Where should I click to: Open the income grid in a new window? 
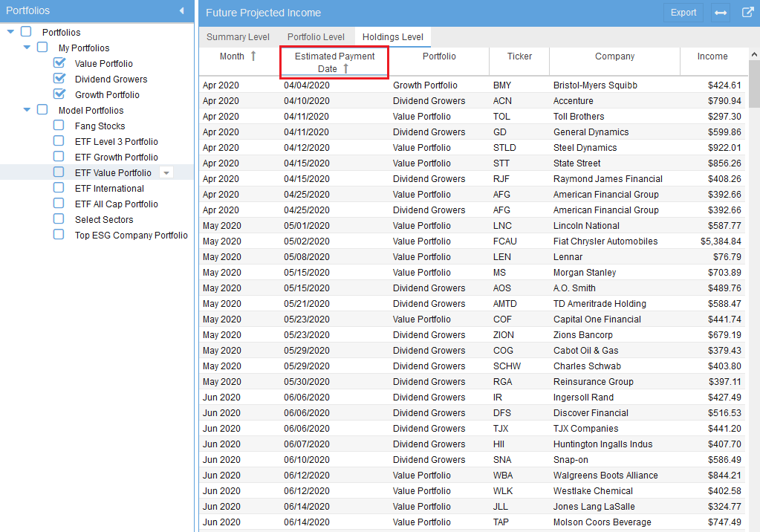coord(748,13)
